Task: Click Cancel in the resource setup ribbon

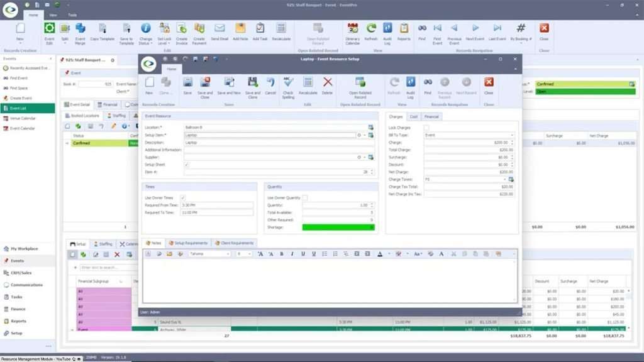Action: [x=270, y=85]
